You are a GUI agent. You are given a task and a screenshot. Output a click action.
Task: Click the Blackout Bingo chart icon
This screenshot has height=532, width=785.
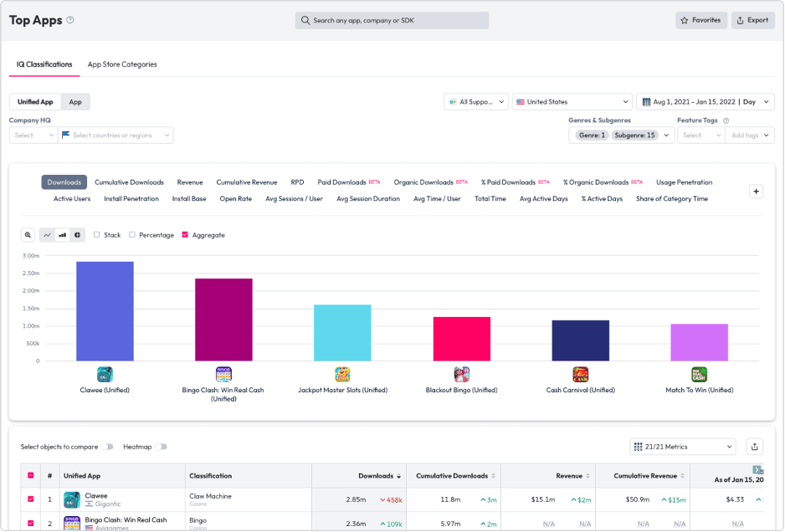pyautogui.click(x=462, y=375)
